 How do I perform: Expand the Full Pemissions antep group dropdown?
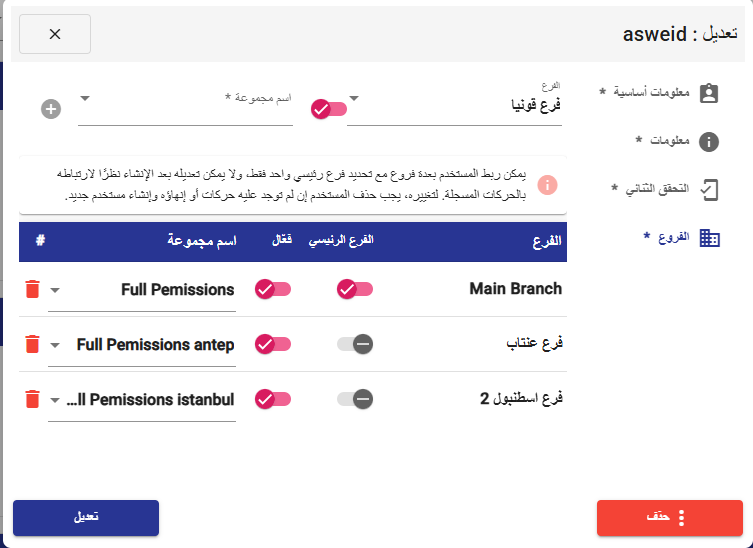click(x=55, y=345)
